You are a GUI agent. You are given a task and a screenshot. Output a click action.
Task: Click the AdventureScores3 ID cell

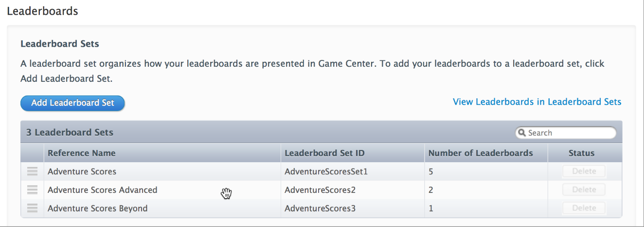[320, 208]
